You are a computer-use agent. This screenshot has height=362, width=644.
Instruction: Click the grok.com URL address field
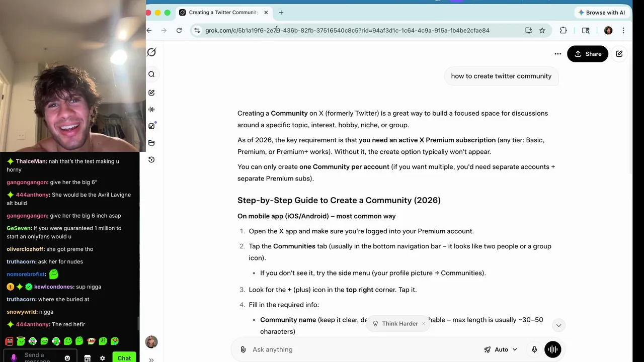[347, 30]
